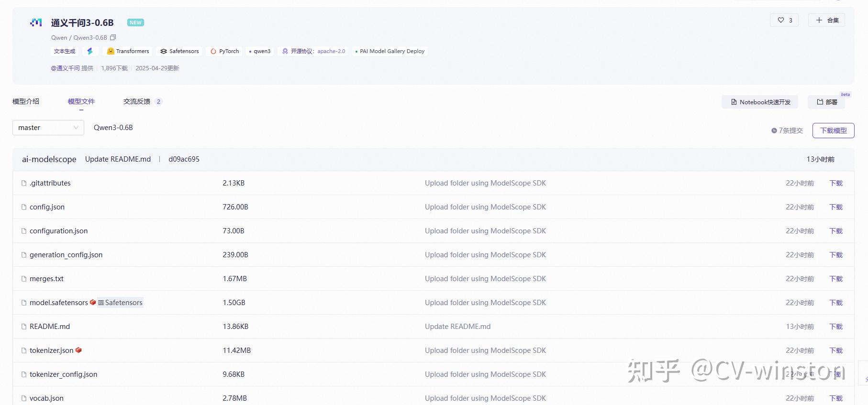Click the file icon beside README.md

coord(24,327)
